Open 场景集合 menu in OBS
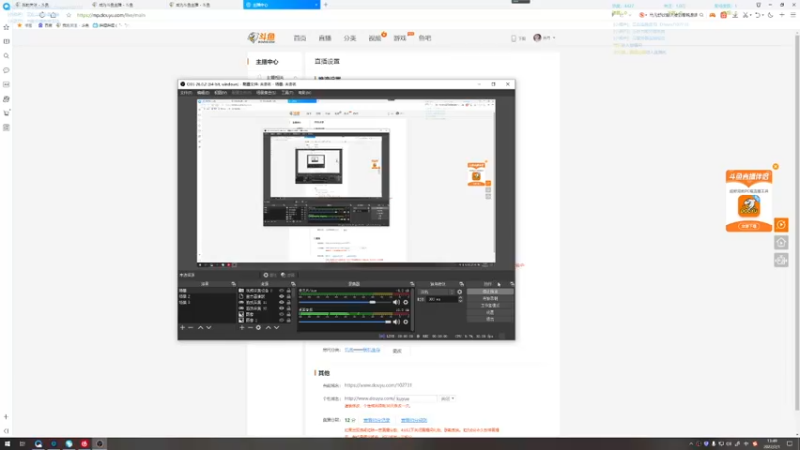 tap(266, 93)
